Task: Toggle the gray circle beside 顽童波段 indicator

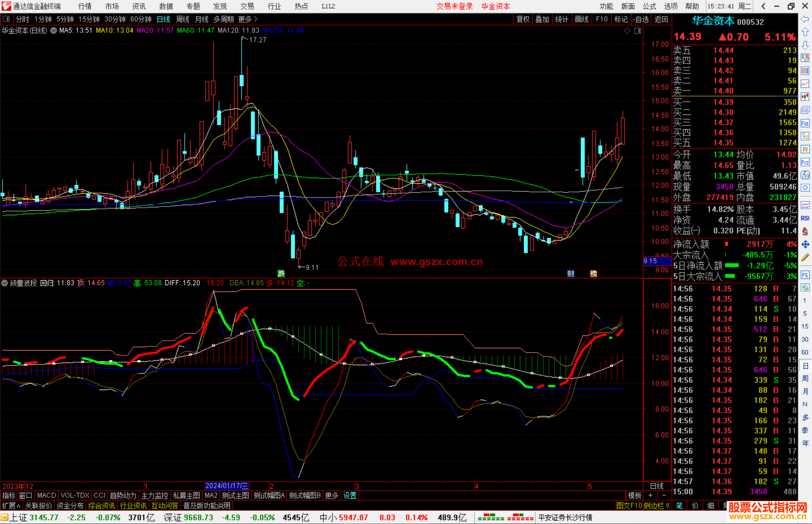Action: (5, 283)
